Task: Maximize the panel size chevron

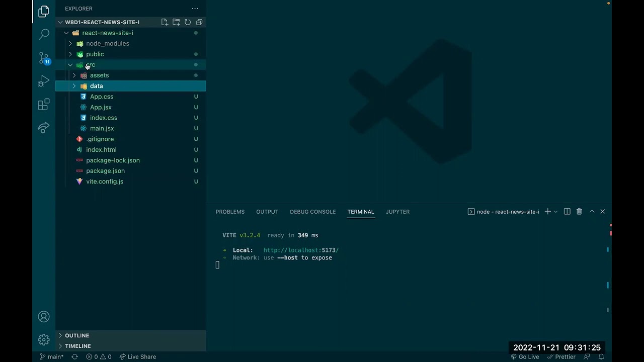Action: click(592, 212)
